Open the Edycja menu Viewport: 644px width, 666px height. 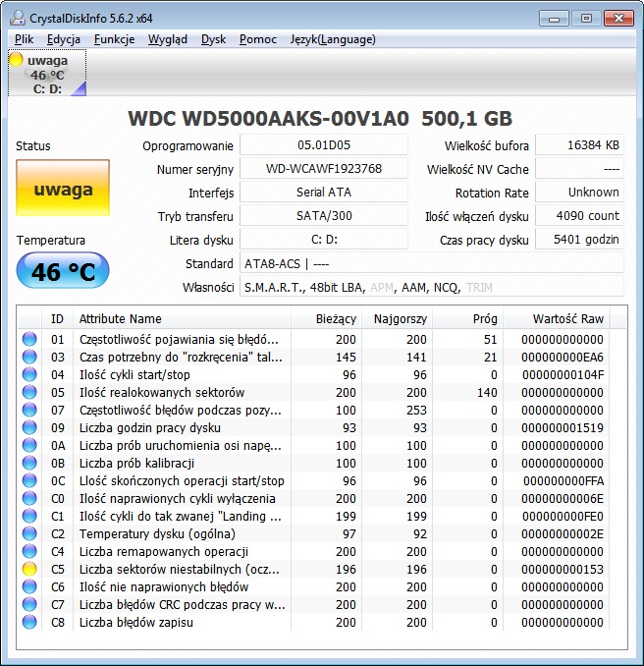pyautogui.click(x=64, y=39)
